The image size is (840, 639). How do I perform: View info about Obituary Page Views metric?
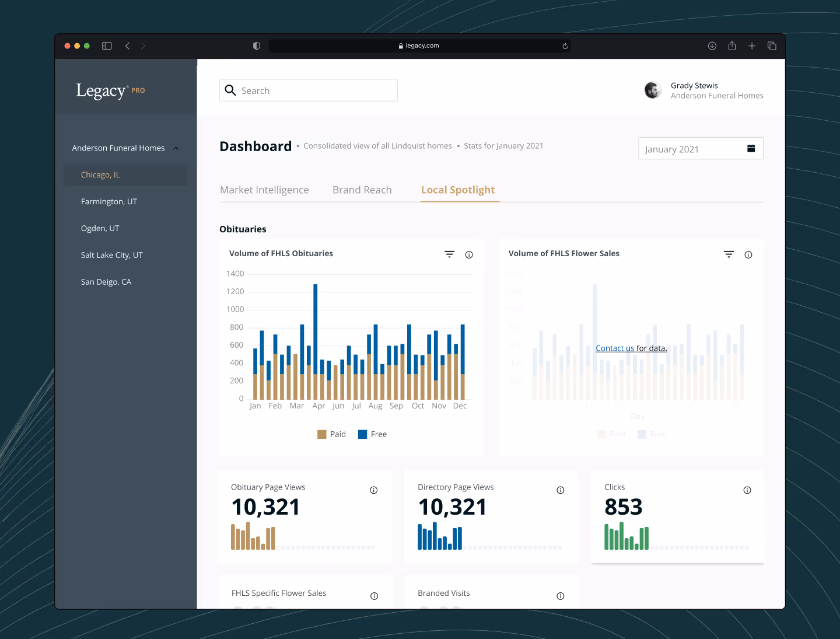[374, 490]
